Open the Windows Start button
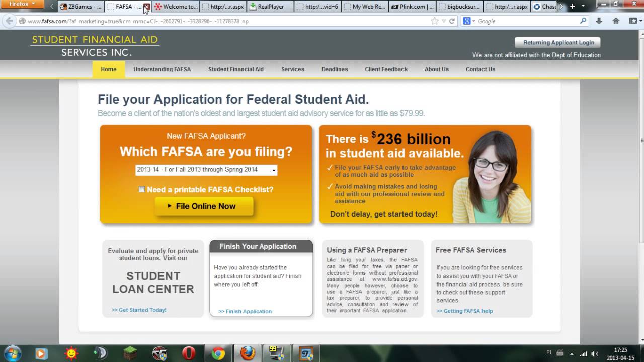Screen dimensions: 644x362 12,353
